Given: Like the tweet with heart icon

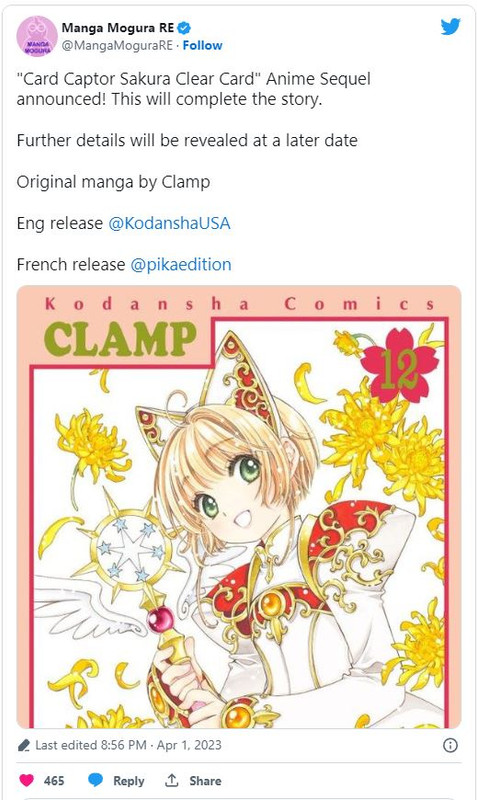Looking at the screenshot, I should pos(26,780).
